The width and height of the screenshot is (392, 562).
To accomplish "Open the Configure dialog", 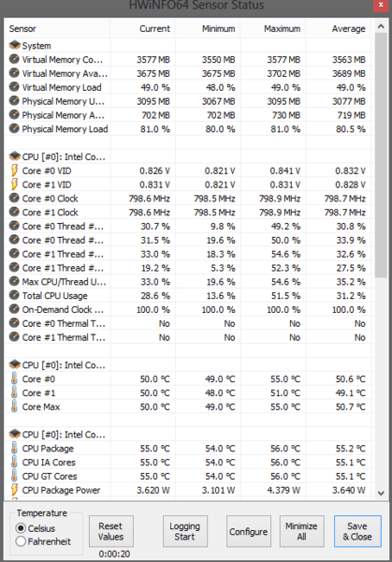I will pyautogui.click(x=249, y=531).
